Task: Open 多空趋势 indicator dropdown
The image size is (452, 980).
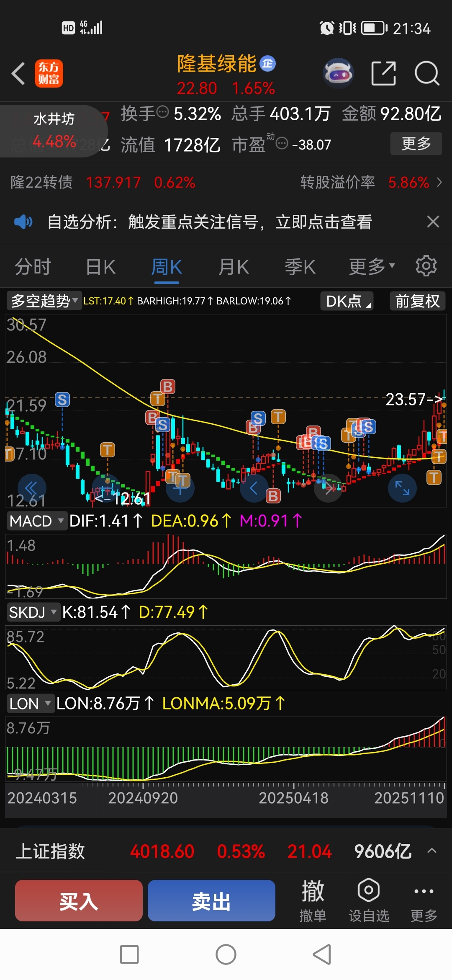Action: coord(44,301)
